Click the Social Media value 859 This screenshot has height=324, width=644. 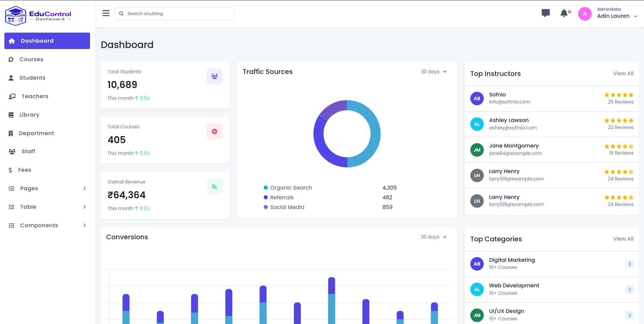click(387, 207)
